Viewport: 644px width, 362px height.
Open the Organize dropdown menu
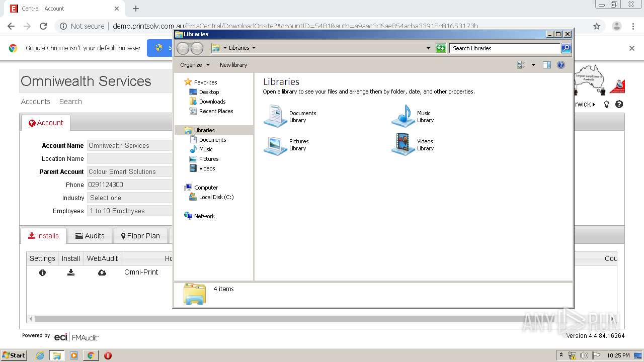click(195, 65)
